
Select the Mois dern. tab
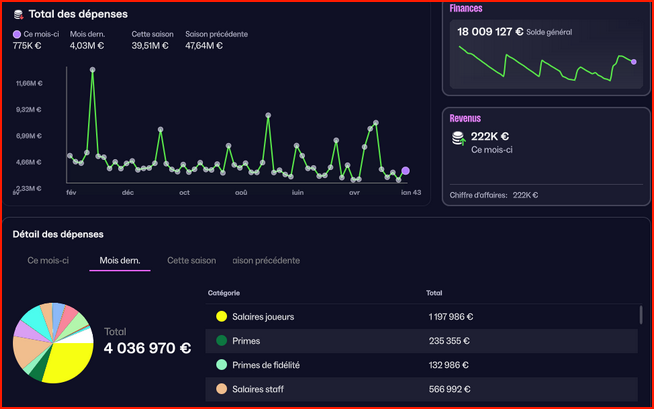tap(119, 260)
